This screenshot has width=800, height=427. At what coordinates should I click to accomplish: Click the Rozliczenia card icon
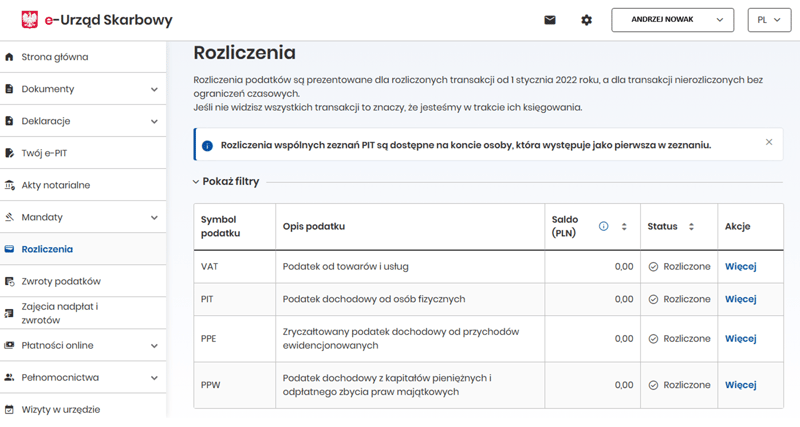(x=9, y=249)
